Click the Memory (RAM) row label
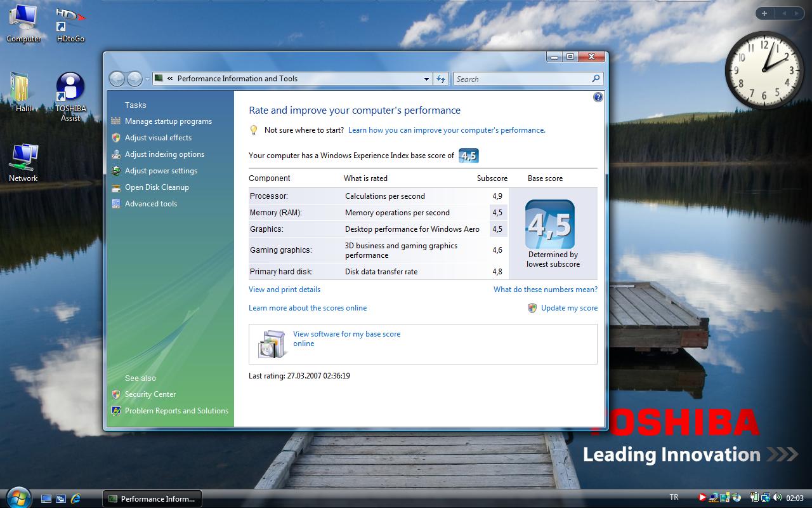812x508 pixels. [276, 213]
